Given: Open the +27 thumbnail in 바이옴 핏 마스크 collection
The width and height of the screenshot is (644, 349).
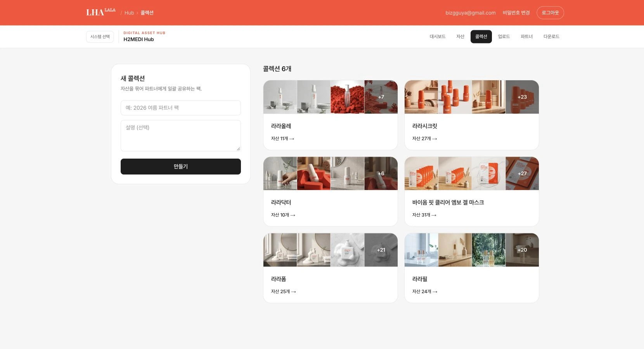Looking at the screenshot, I should point(522,173).
